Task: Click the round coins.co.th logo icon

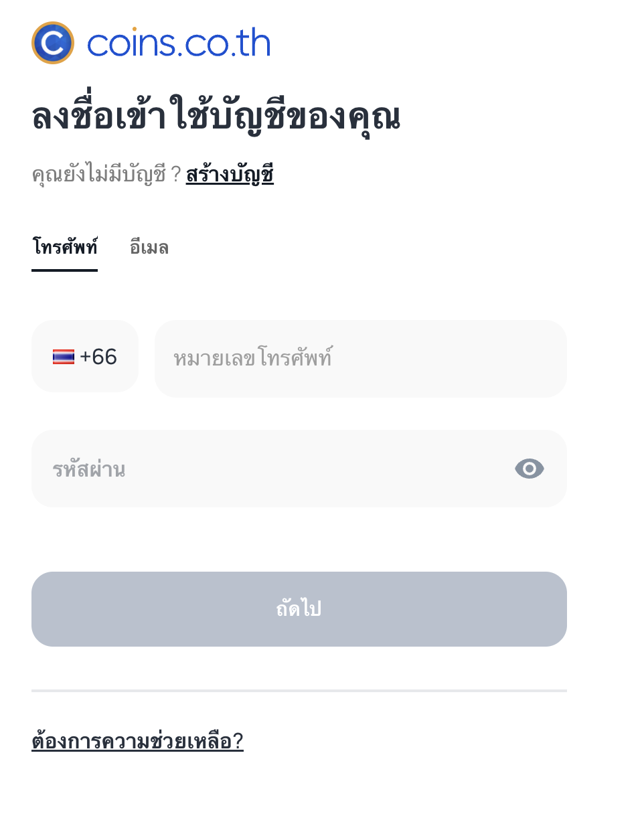Action: click(53, 43)
